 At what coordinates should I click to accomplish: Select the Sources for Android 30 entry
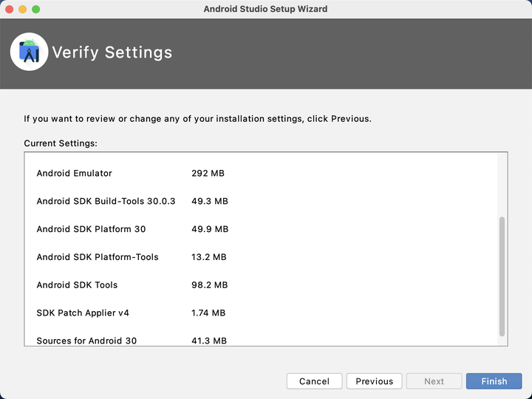click(86, 341)
